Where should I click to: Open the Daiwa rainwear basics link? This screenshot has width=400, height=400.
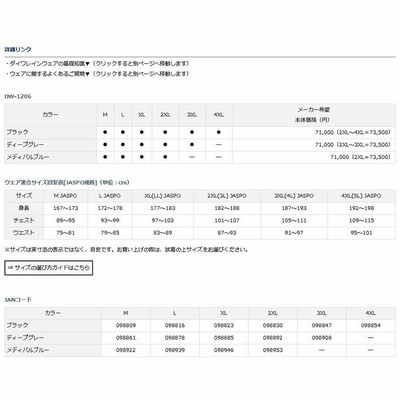tap(49, 63)
